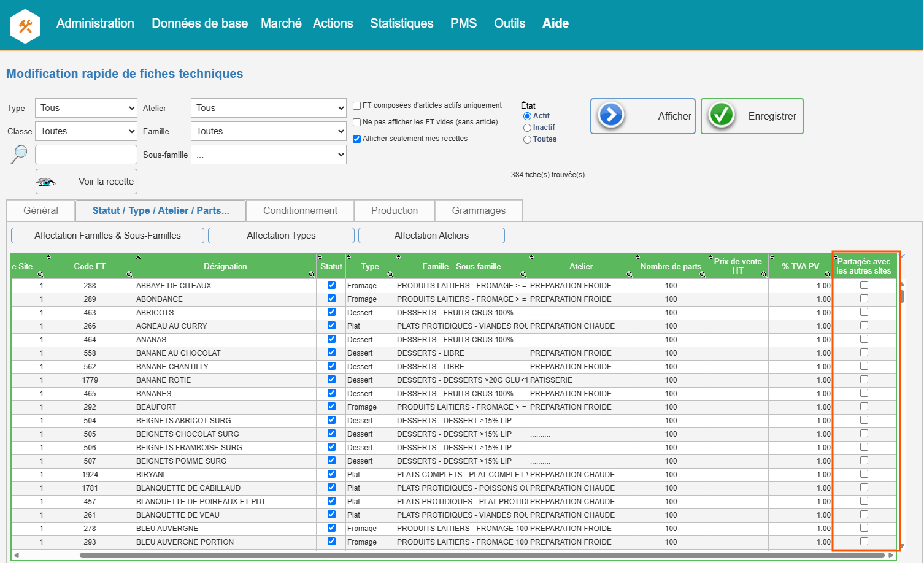Open the Statistiques menu
The image size is (924, 563).
point(402,23)
